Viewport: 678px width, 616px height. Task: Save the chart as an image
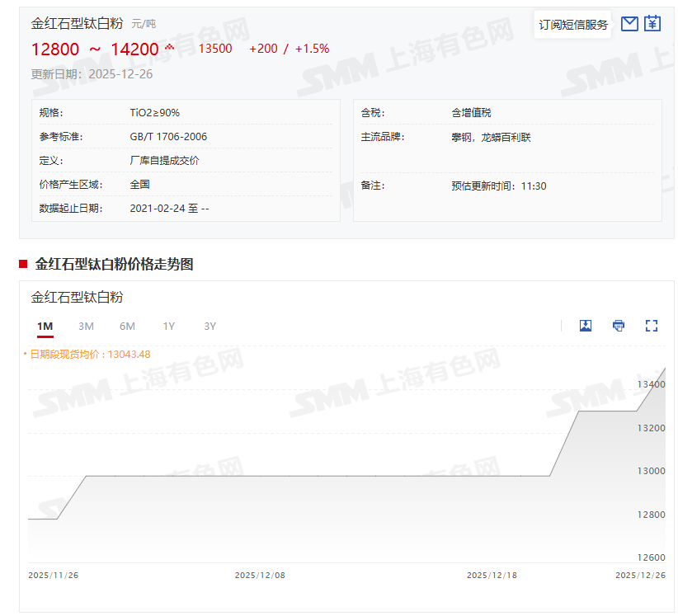tap(586, 326)
